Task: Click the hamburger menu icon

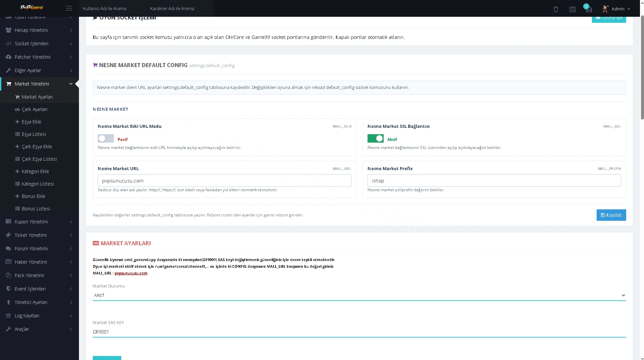Action: 69,8
